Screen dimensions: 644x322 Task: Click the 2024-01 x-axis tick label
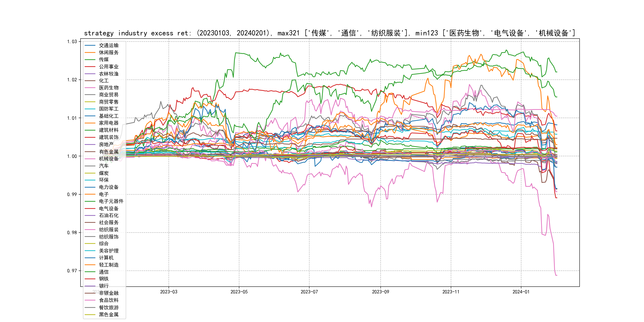pos(521,292)
